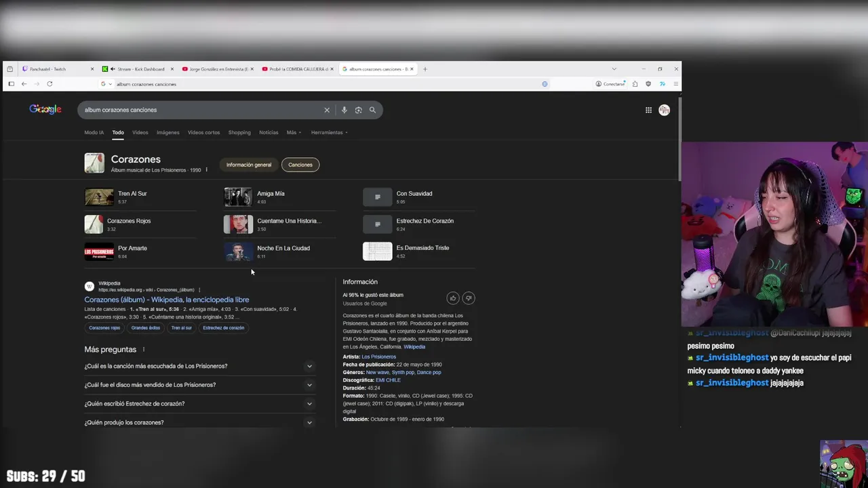Screen dimensions: 868x488
Task: Open the song Noche En La Ciudad
Action: 280,251
